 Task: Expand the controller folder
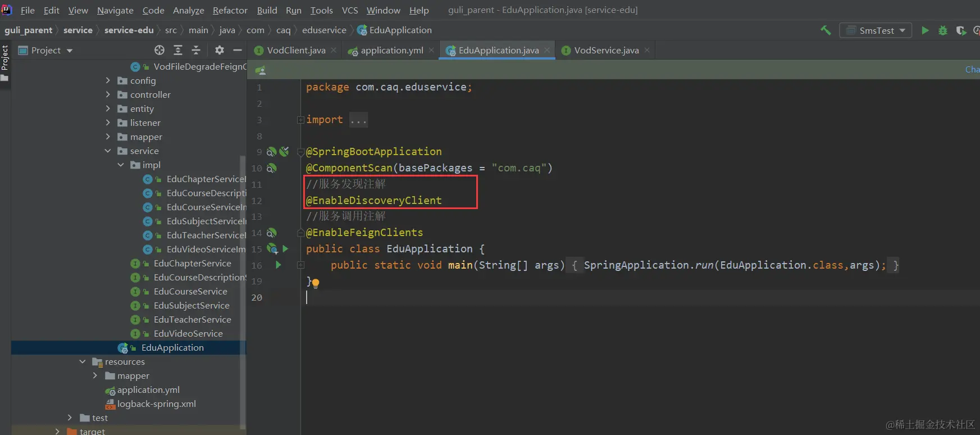108,94
